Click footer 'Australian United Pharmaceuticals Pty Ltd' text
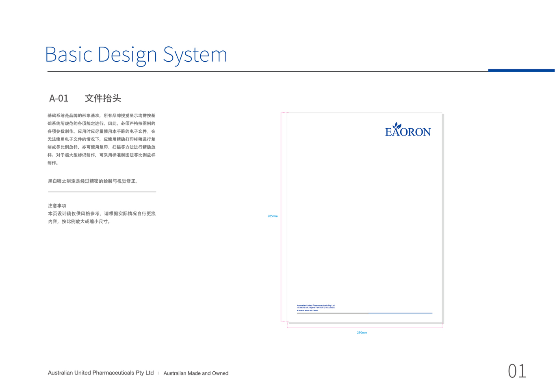555x392 pixels. coord(101,373)
